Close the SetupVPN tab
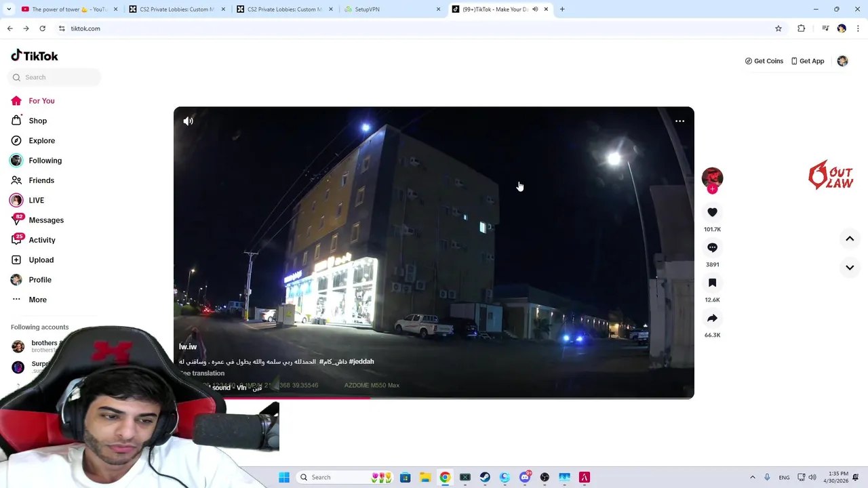 tap(438, 9)
